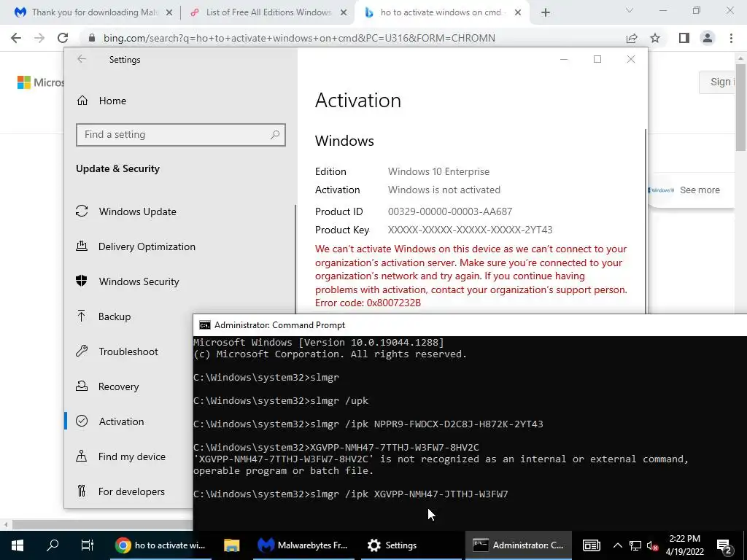The width and height of the screenshot is (747, 560).
Task: Reload the Bing search page
Action: coord(63,38)
